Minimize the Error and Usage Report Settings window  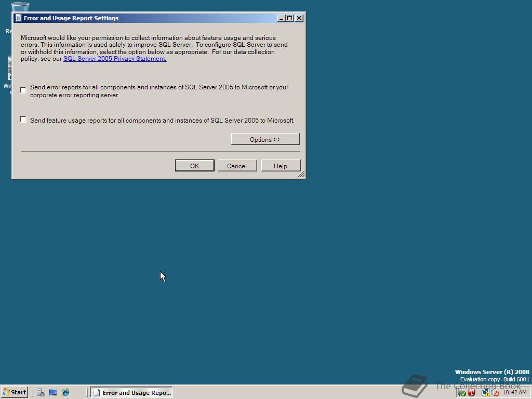coord(281,18)
